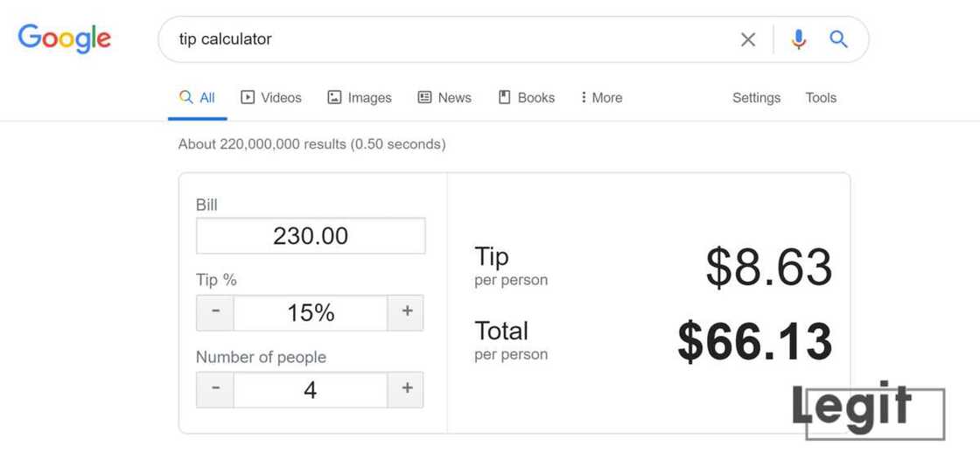Click the number of people value field
980x454 pixels.
[x=311, y=389]
